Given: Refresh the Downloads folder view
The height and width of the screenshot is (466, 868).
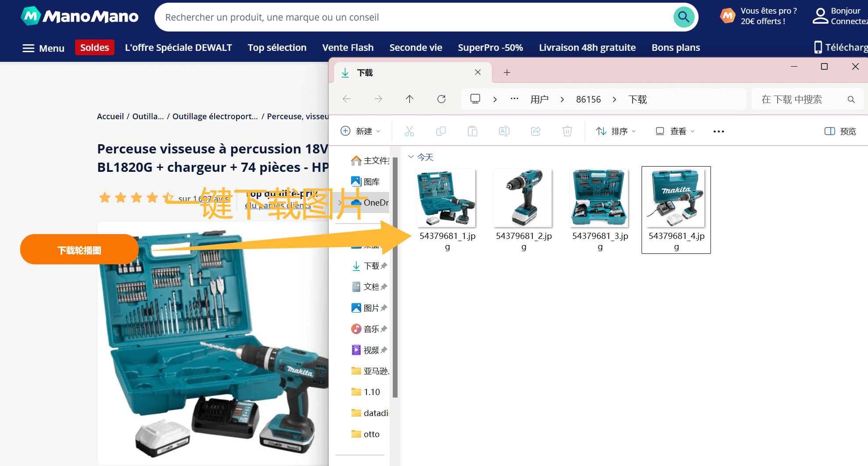Looking at the screenshot, I should click(441, 99).
